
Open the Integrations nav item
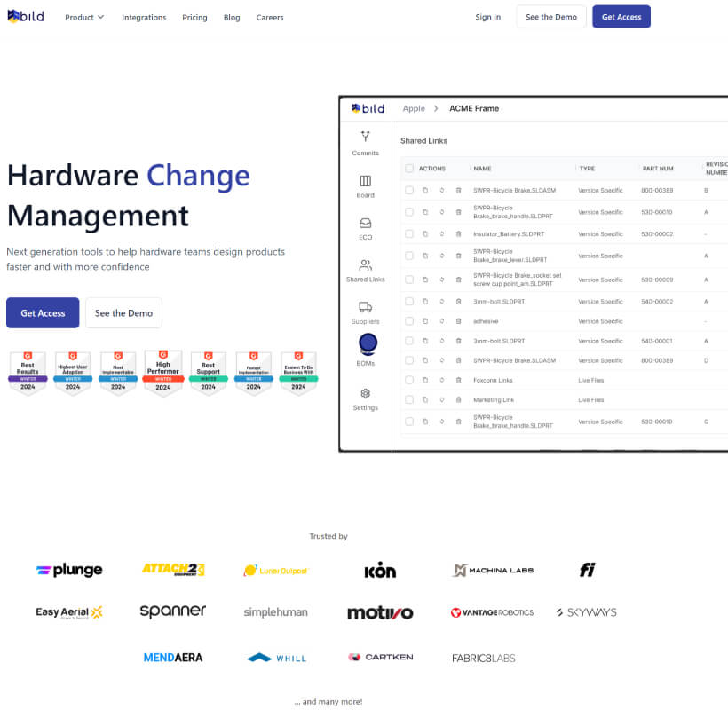click(144, 17)
